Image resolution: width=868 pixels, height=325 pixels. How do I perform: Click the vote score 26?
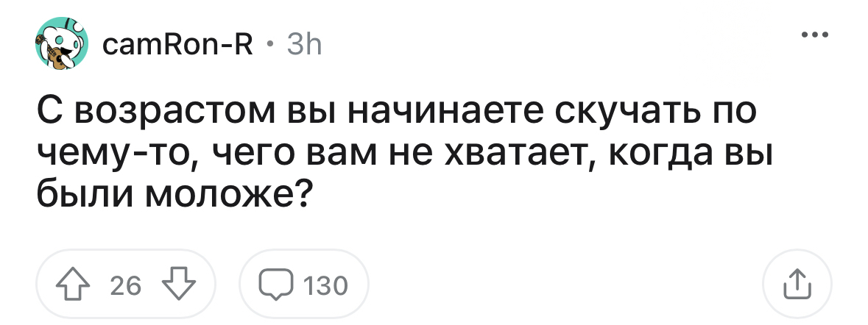(125, 285)
